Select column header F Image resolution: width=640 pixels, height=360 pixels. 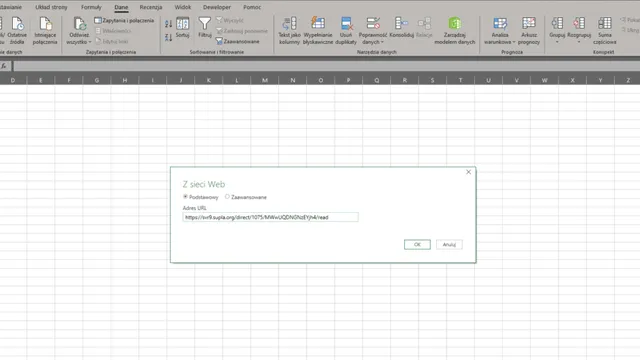point(69,80)
